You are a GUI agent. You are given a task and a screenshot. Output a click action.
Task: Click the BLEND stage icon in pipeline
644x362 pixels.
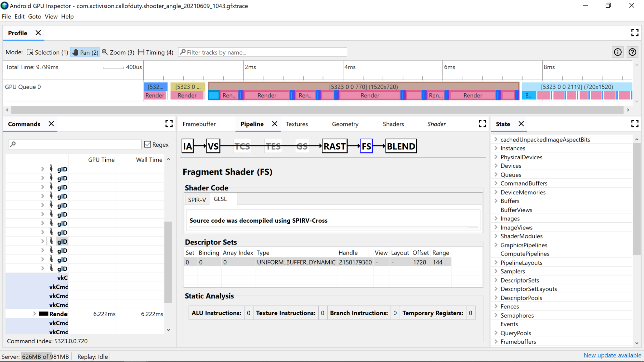point(401,146)
